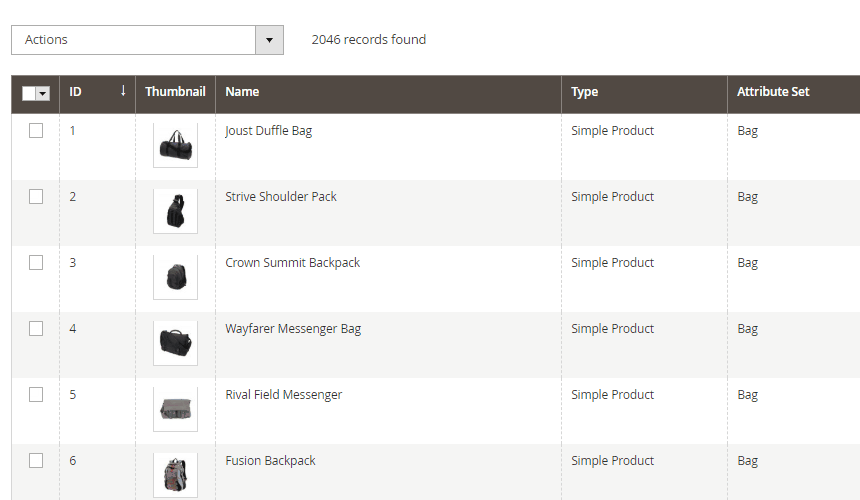860x500 pixels.
Task: Click Bag attribute set in Fusion Backpack row
Action: pyautogui.click(x=748, y=461)
